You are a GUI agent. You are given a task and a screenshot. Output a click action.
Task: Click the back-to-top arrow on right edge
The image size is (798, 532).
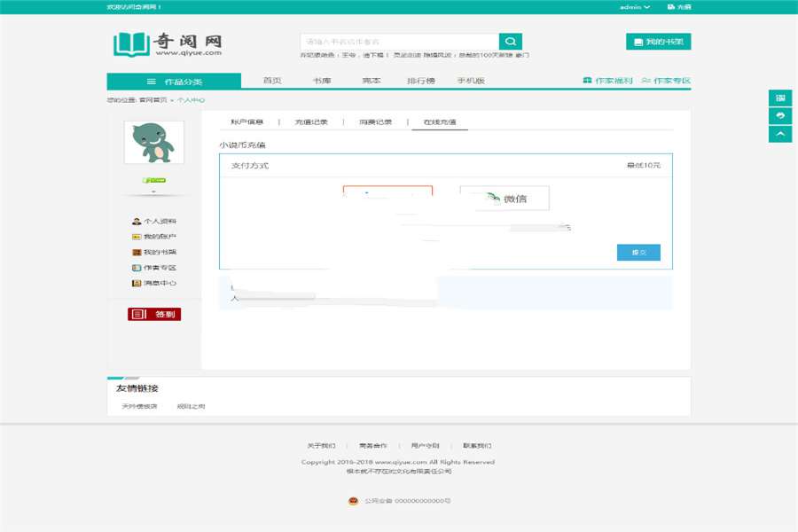point(781,135)
